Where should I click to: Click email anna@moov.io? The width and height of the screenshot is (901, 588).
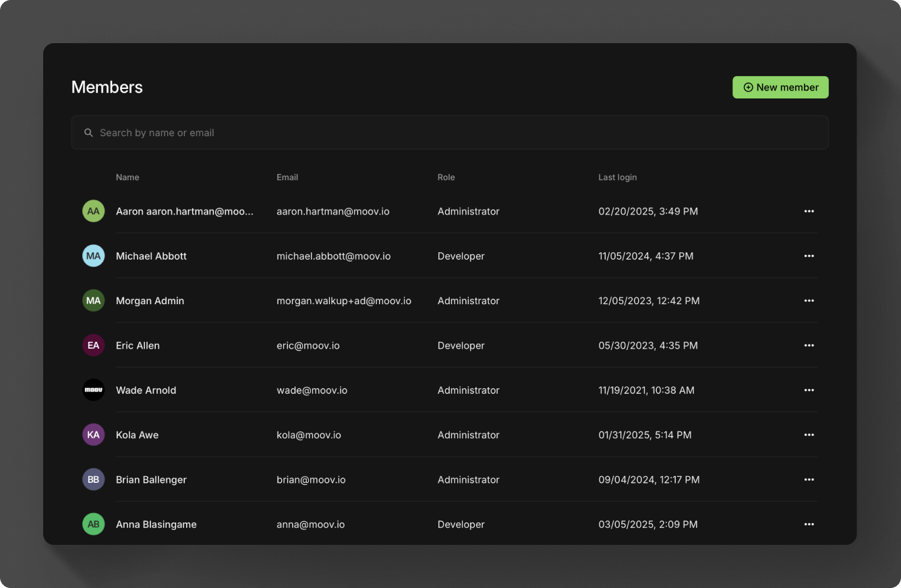click(310, 524)
